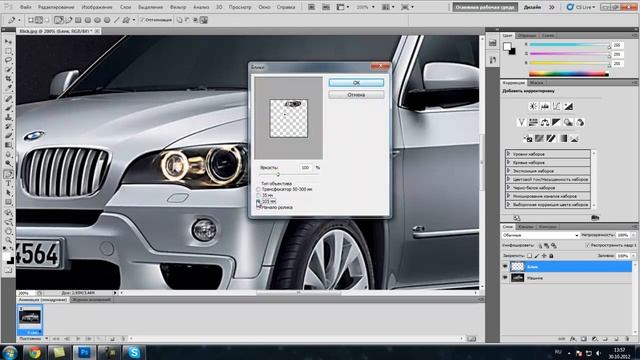This screenshot has width=640, height=360.
Task: Add an Invert adjustment
Action: [x=527, y=139]
